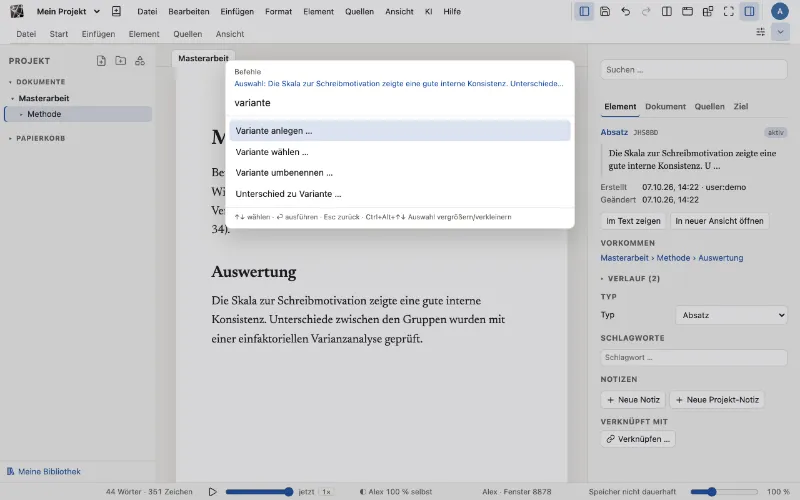800x500 pixels.
Task: Click 'In neuer Ansicht öffnen' button
Action: pyautogui.click(x=719, y=221)
